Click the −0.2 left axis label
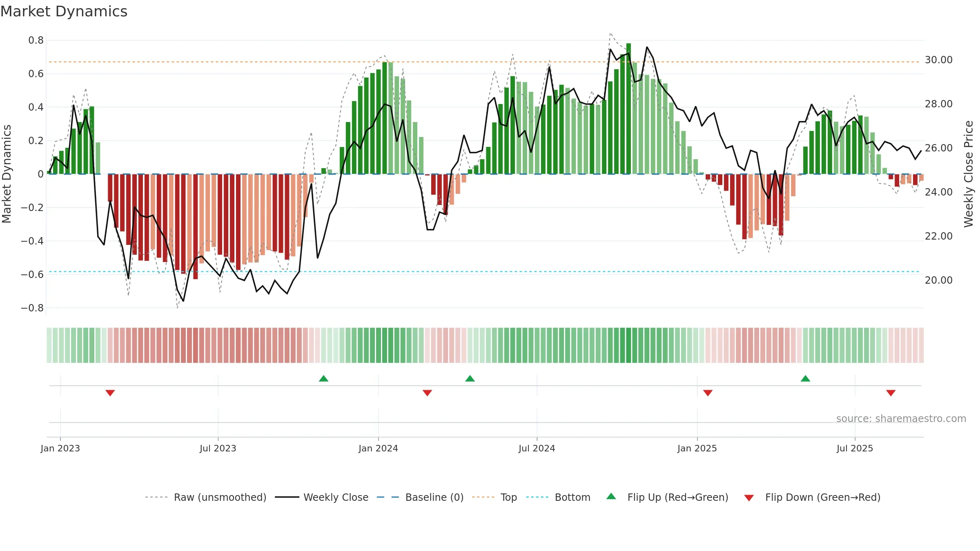980x551 pixels. coord(32,208)
